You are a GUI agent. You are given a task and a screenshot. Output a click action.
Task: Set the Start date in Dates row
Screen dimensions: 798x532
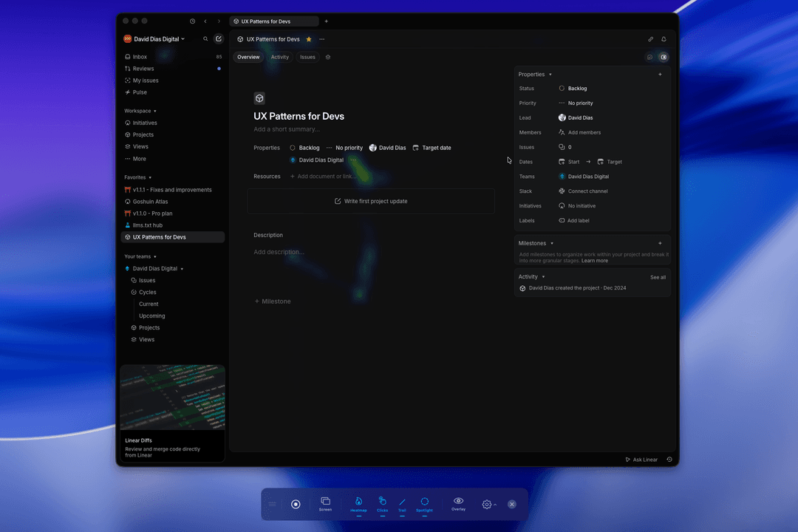[x=569, y=162]
